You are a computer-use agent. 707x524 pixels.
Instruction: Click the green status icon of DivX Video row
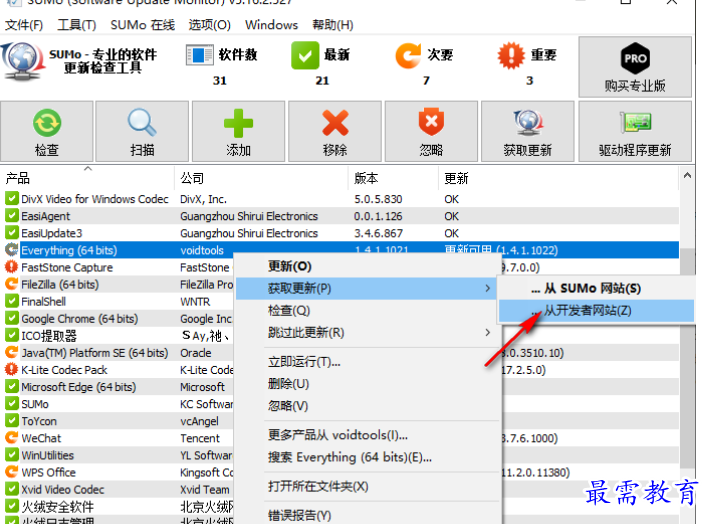pos(12,199)
